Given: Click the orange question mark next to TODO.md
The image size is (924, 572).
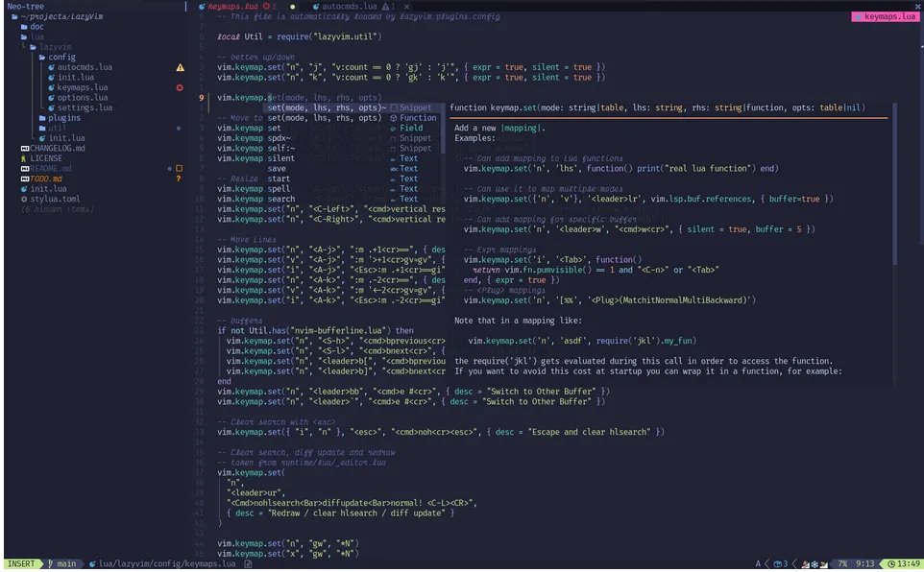Looking at the screenshot, I should (179, 179).
